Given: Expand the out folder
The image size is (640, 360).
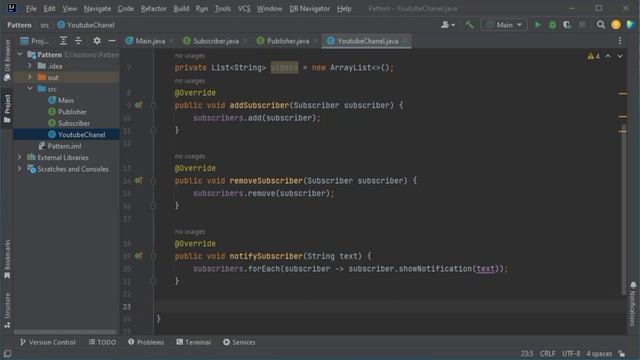Looking at the screenshot, I should pyautogui.click(x=30, y=77).
